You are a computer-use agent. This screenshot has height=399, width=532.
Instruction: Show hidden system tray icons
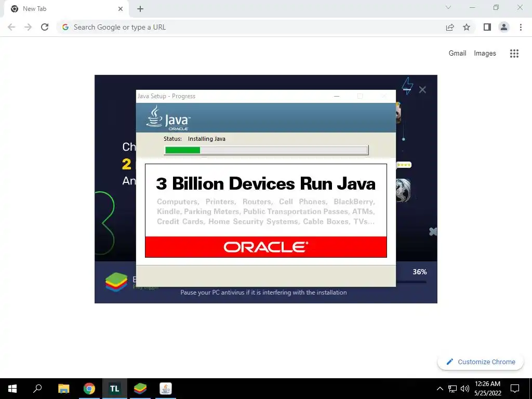pos(440,389)
